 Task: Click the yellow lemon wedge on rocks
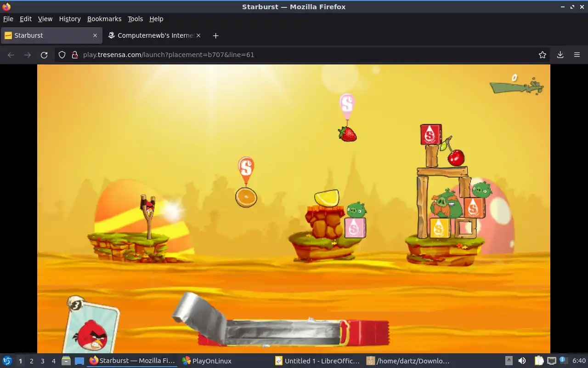(327, 198)
